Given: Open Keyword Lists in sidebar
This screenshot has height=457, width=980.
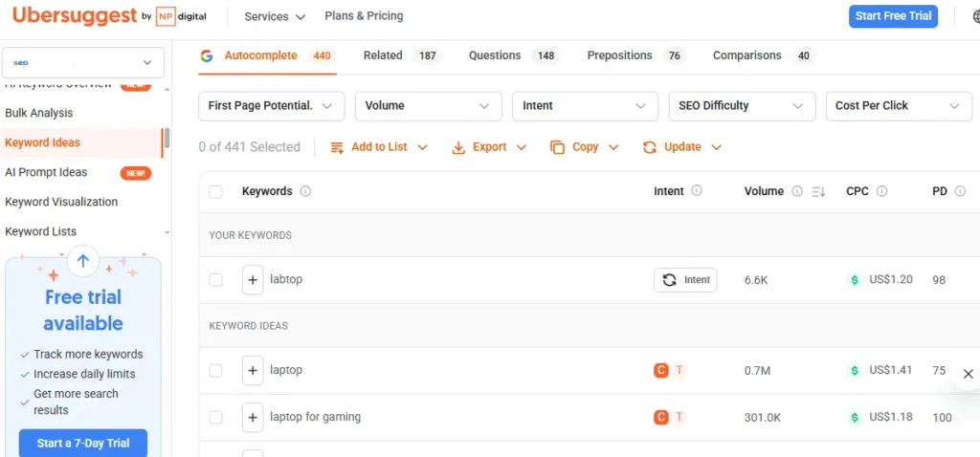Looking at the screenshot, I should pyautogui.click(x=40, y=231).
